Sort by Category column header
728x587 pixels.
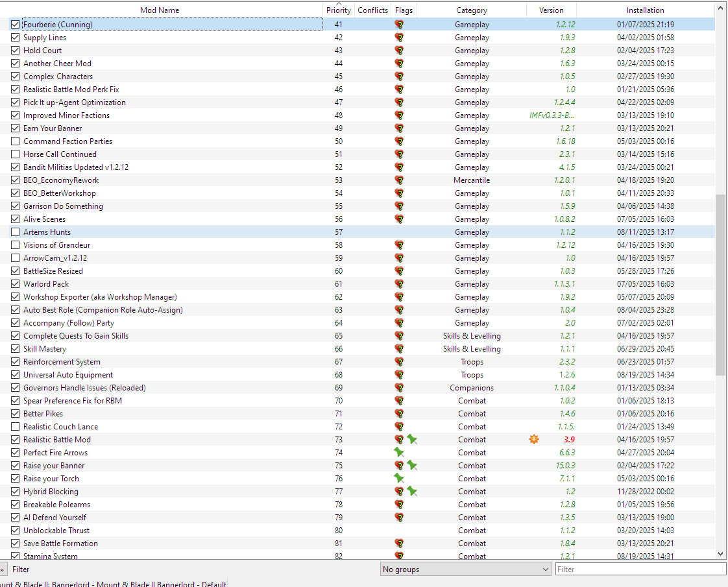coord(472,10)
